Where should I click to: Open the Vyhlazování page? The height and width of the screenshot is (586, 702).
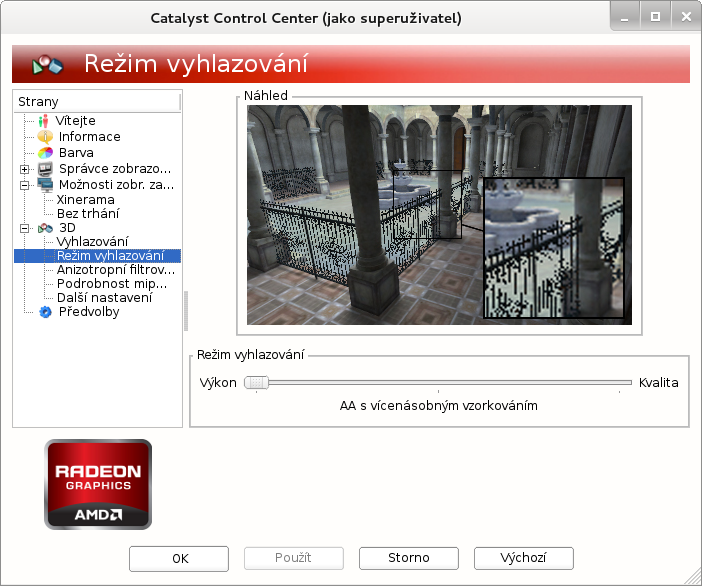pyautogui.click(x=92, y=242)
